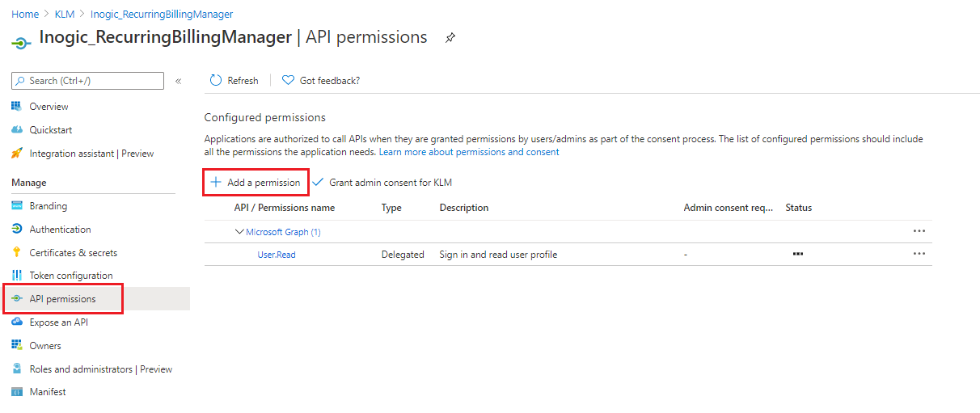Click the Integration assistant rocket icon
The image size is (980, 413).
16,154
